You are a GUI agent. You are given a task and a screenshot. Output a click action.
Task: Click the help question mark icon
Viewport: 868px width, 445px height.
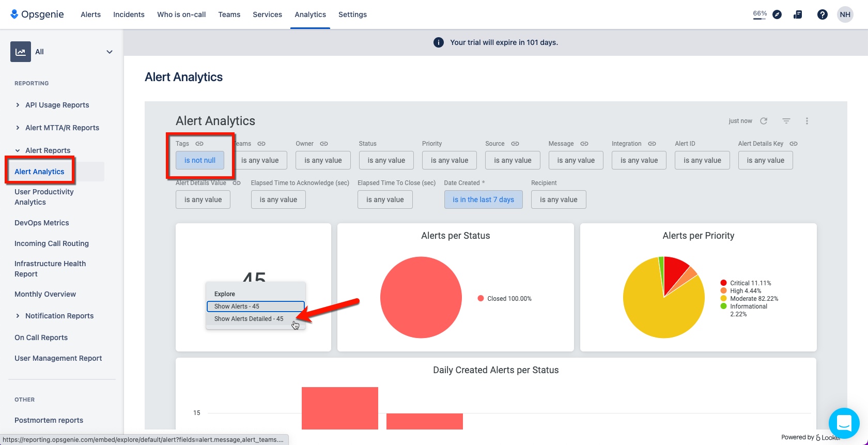coord(822,14)
